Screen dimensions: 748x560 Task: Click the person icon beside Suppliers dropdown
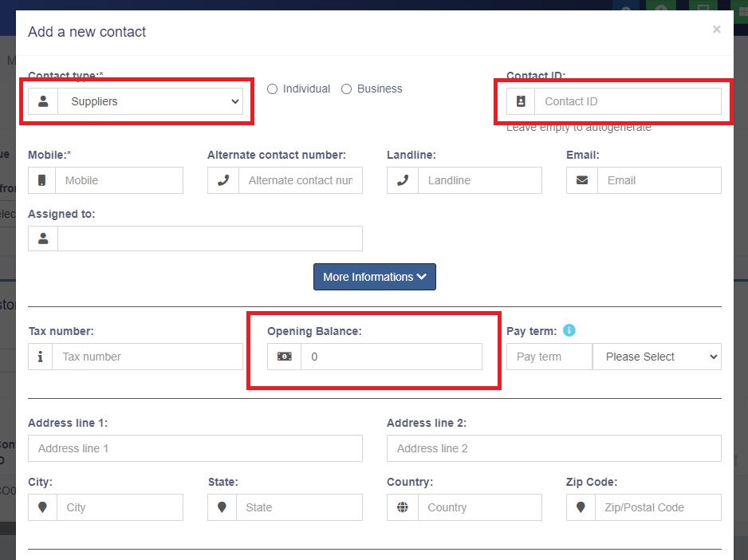click(43, 101)
